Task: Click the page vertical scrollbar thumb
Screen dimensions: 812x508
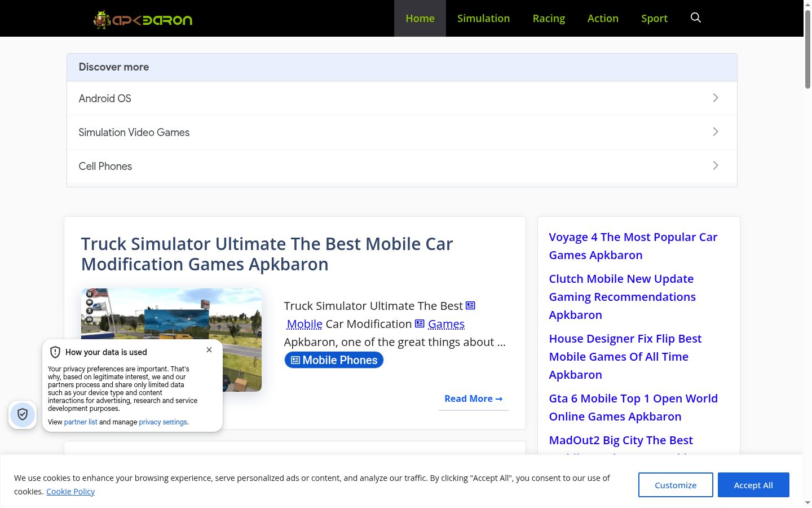Action: tap(807, 48)
